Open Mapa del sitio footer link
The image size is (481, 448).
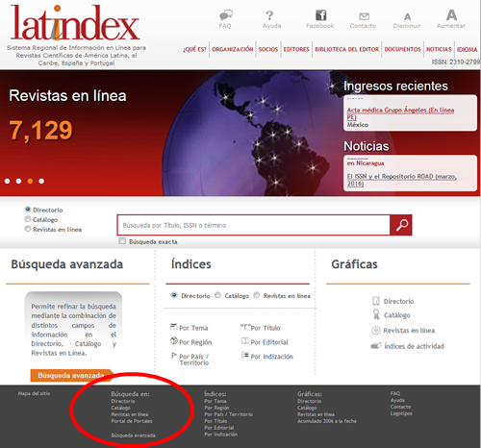[x=34, y=393]
